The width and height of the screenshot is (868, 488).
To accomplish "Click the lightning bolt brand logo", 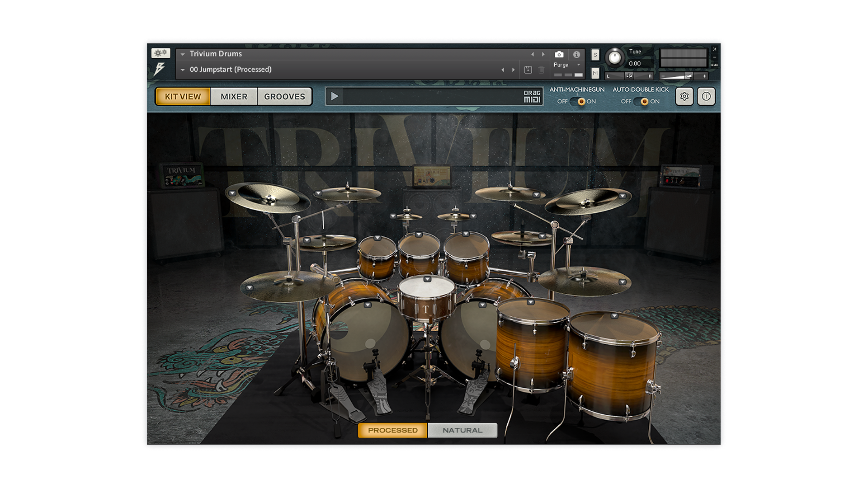I will 160,69.
